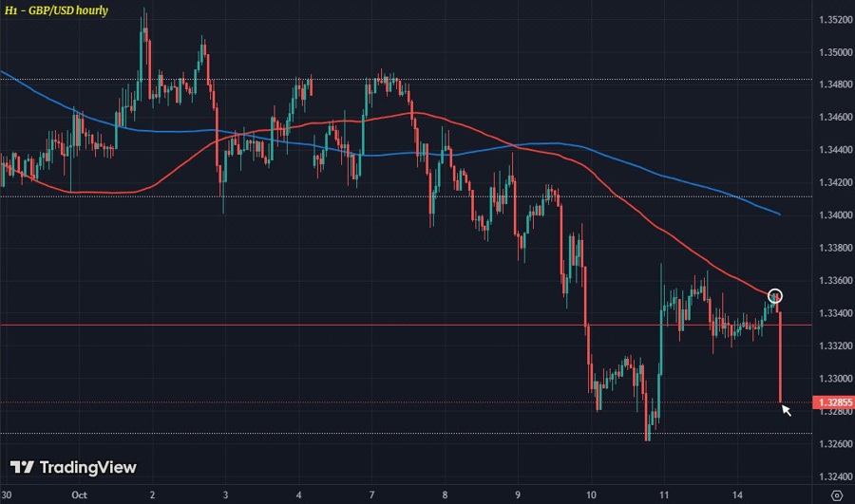This screenshot has height=504, width=855.
Task: Click date 7 on the time axis
Action: pos(371,495)
